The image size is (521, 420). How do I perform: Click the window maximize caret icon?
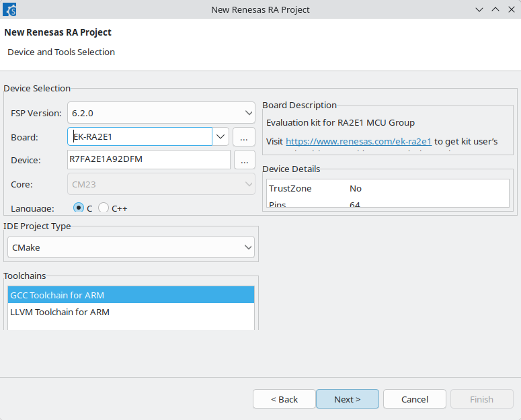click(x=495, y=9)
